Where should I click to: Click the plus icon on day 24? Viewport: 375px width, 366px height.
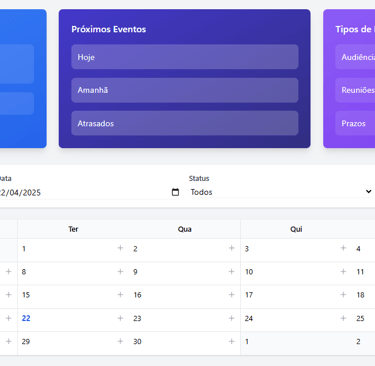(343, 318)
